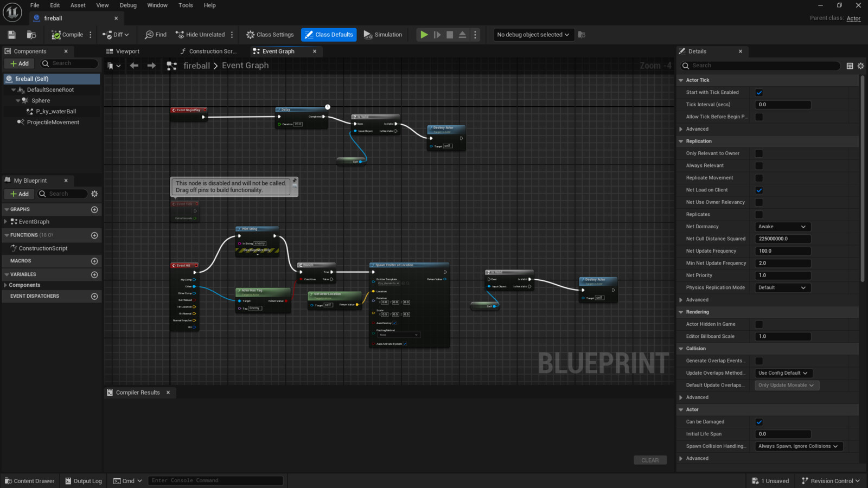The width and height of the screenshot is (868, 488).
Task: Open the debug object selector dropdown
Action: point(533,35)
